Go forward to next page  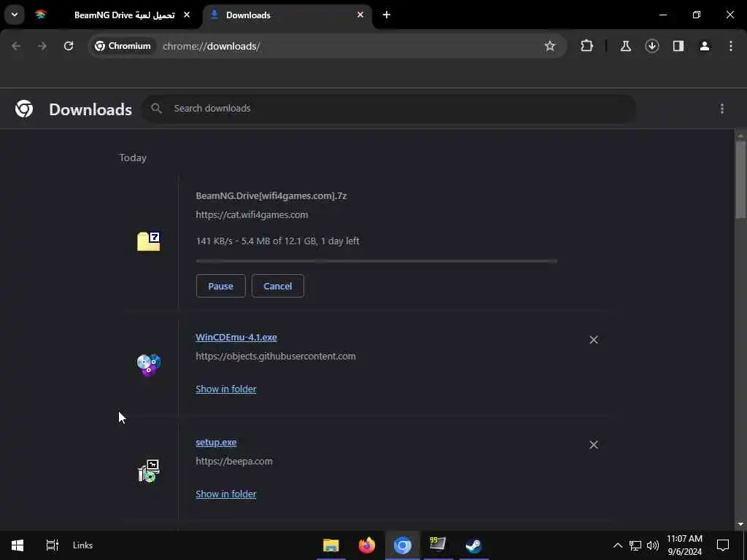pyautogui.click(x=42, y=46)
